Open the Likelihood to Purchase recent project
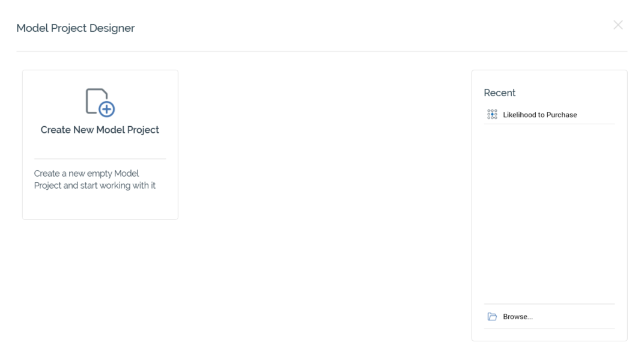 point(539,115)
